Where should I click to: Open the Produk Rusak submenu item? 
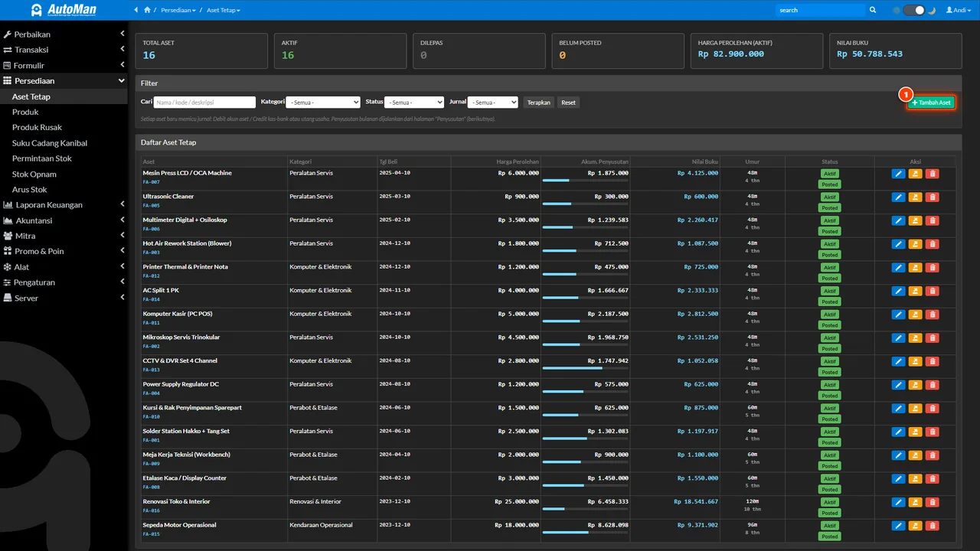(37, 127)
